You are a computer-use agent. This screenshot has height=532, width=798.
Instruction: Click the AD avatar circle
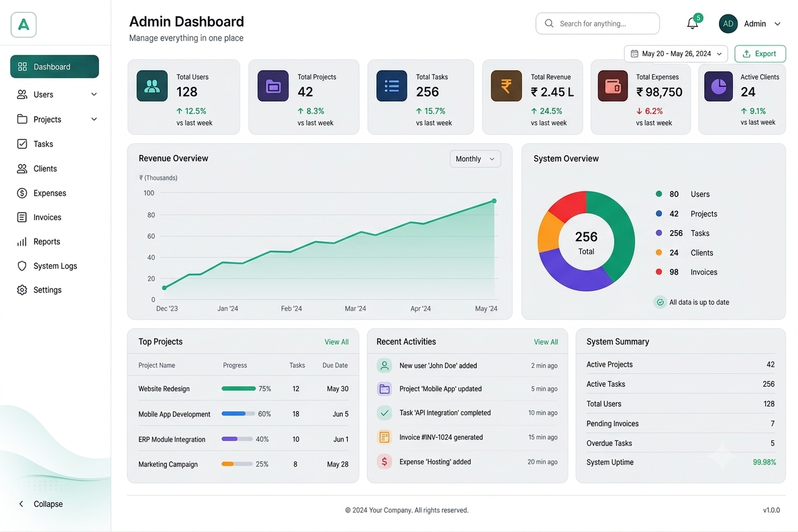[729, 23]
